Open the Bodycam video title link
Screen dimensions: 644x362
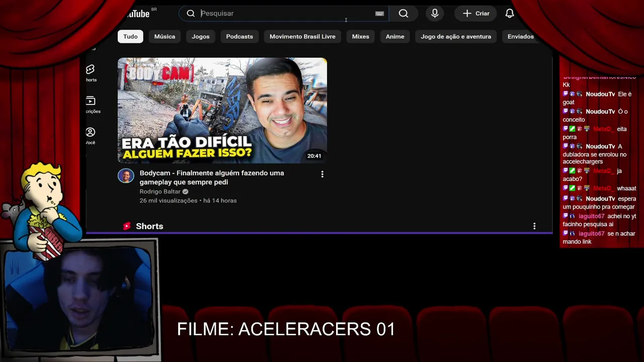coord(212,177)
